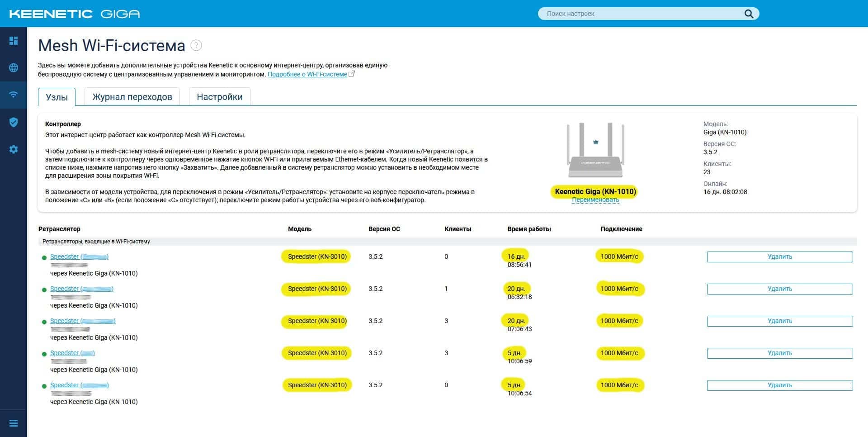Screen dimensions: 868x437
Task: Click Удалить for the last Speedster repeater
Action: pos(779,385)
